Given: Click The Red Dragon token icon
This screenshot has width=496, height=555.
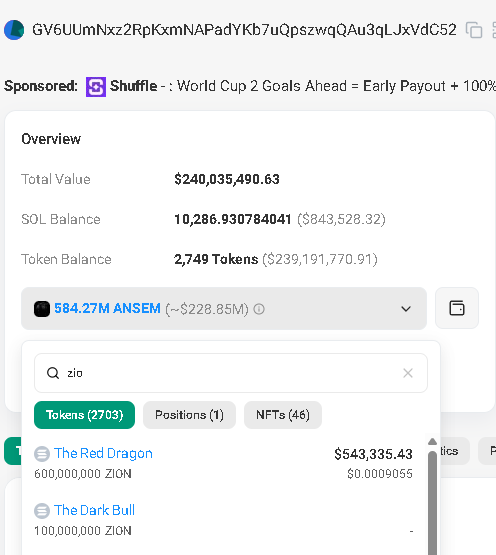Looking at the screenshot, I should click(42, 454).
